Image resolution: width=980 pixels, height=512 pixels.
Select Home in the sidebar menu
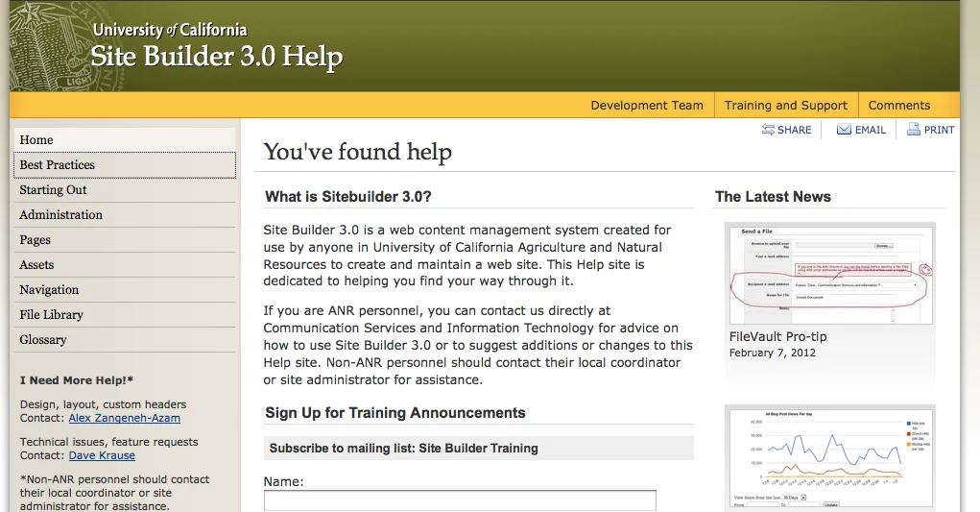(36, 140)
